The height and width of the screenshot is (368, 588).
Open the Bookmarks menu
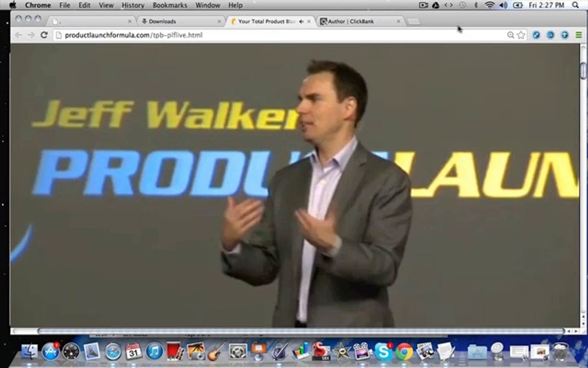(x=170, y=5)
